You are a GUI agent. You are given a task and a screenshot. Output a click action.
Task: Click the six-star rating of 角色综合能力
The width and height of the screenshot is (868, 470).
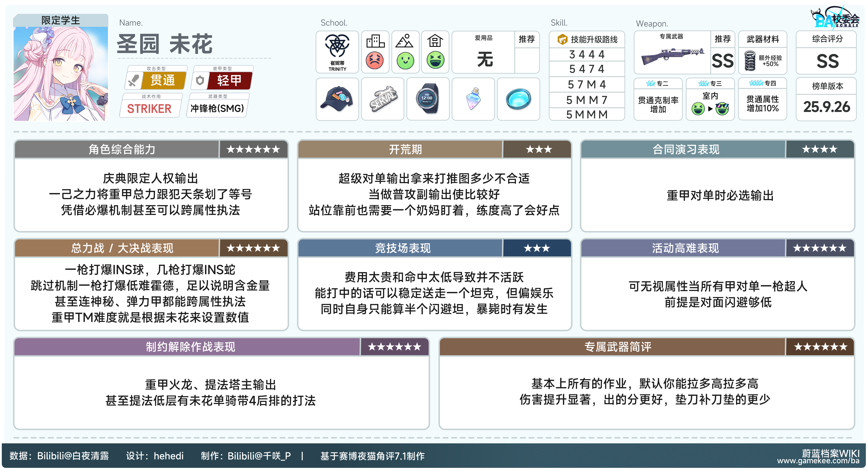pyautogui.click(x=253, y=149)
